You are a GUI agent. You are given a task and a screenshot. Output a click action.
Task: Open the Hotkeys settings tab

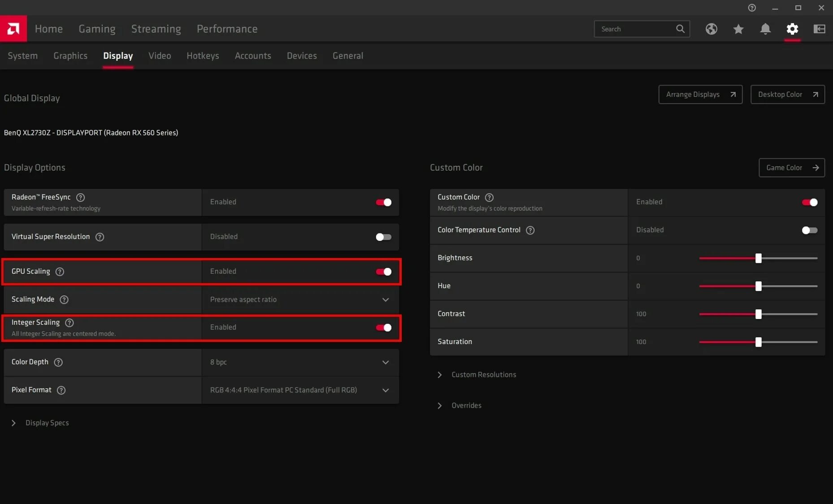click(x=203, y=56)
